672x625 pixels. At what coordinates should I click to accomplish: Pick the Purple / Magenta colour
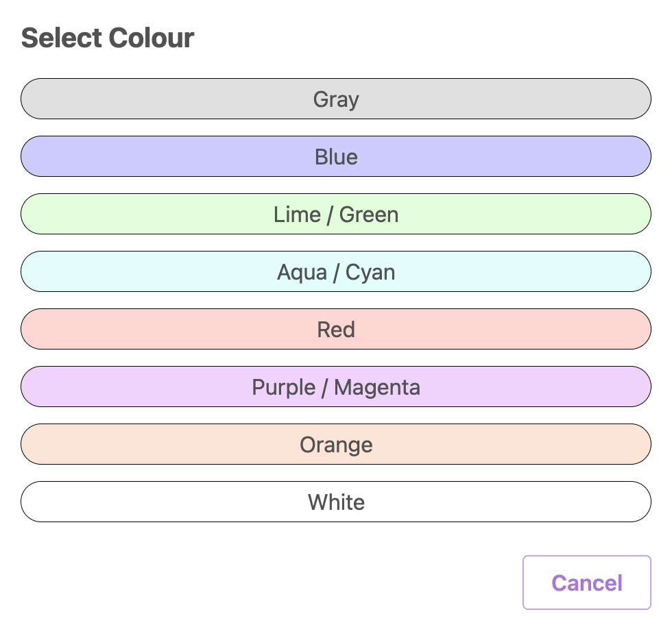336,387
